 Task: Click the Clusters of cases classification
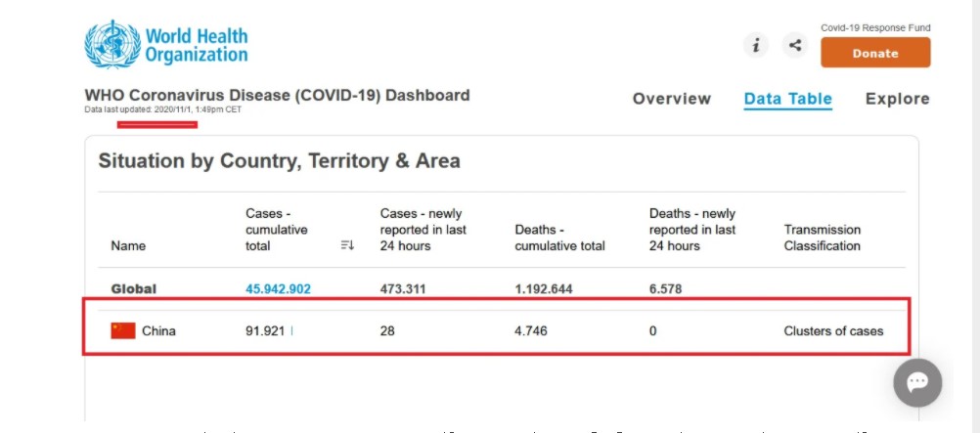tap(833, 331)
